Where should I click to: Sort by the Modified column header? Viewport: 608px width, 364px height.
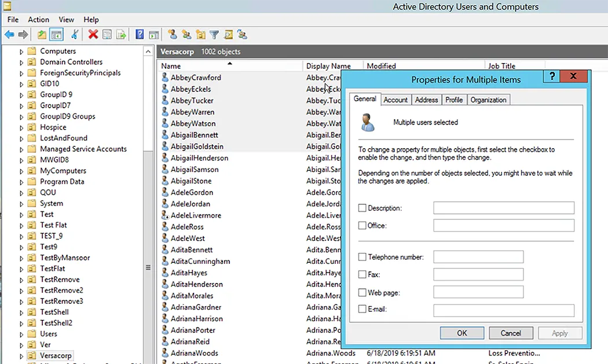(x=424, y=66)
